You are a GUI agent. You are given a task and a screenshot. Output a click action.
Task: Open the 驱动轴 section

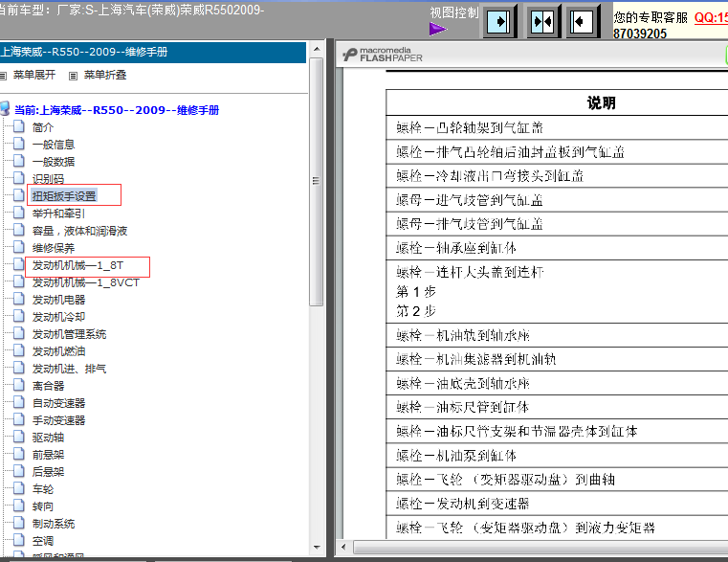pyautogui.click(x=48, y=438)
